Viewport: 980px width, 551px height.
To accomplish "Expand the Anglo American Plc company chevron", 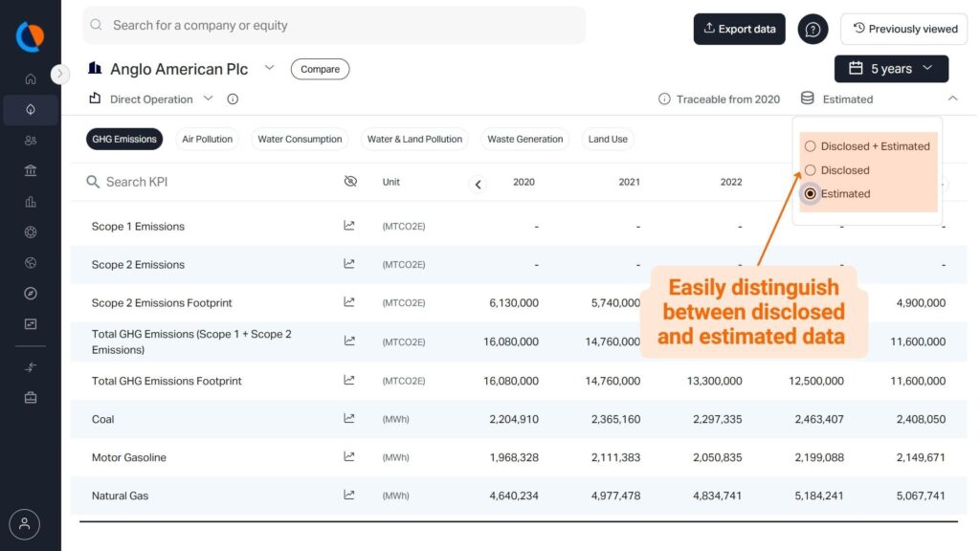I will click(x=269, y=68).
